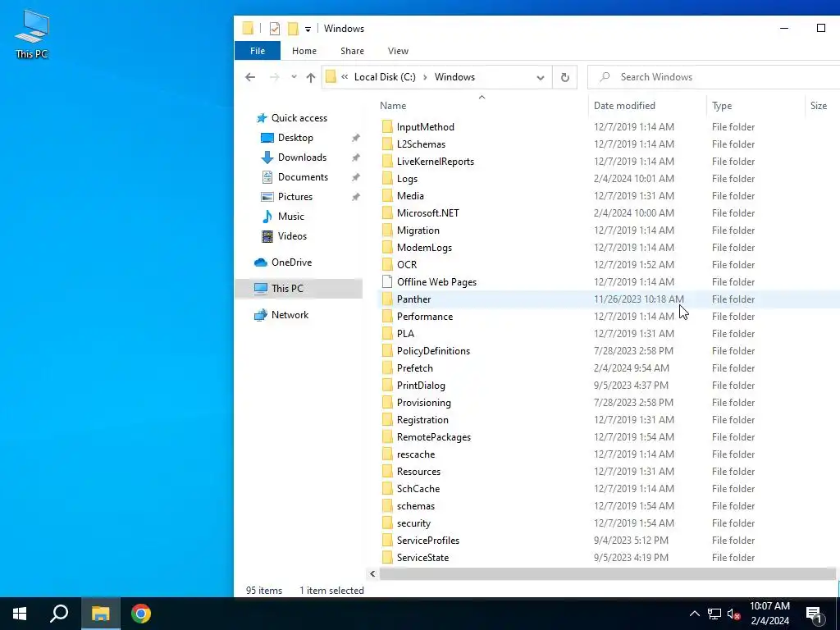The height and width of the screenshot is (630, 840).
Task: Click pin icon next to Downloads
Action: [355, 158]
